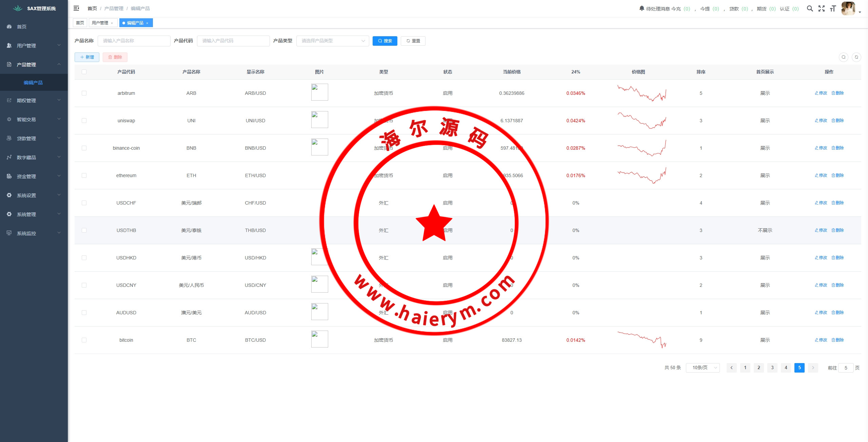The image size is (868, 442).
Task: Click the notification bell icon
Action: pos(642,8)
